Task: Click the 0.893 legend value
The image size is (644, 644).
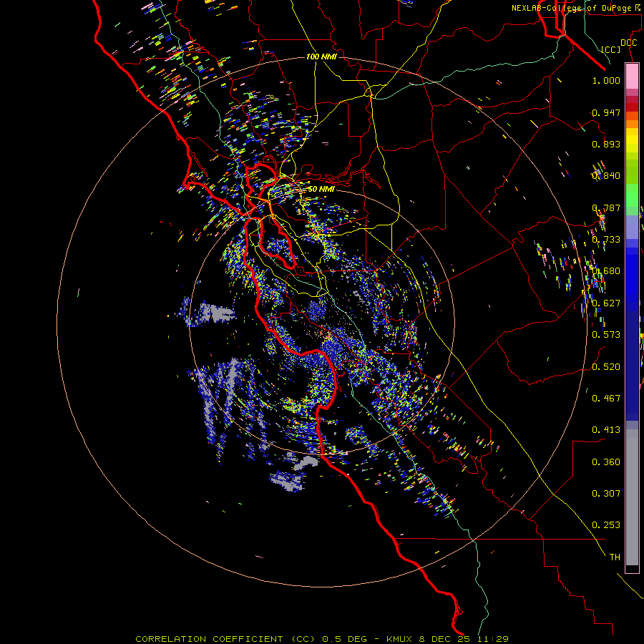Action: coord(606,144)
